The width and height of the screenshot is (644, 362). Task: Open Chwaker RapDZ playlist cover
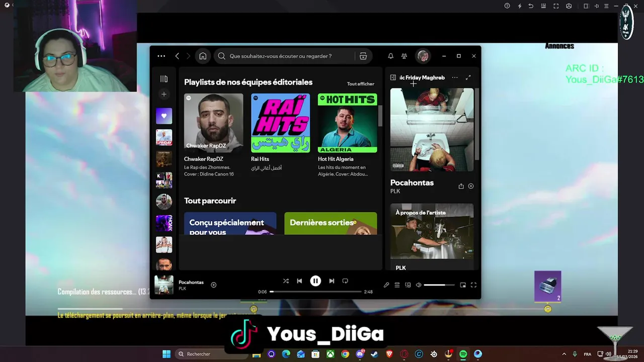coord(213,123)
